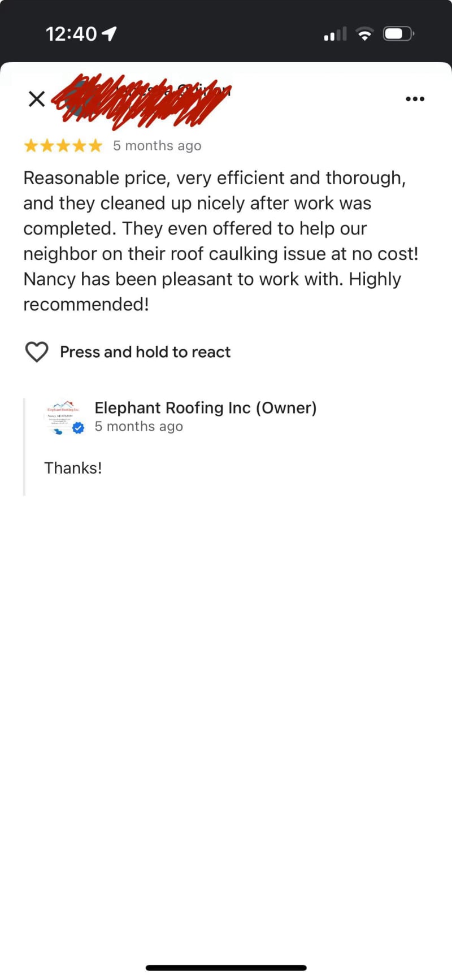This screenshot has width=452, height=980.
Task: Close the review with the X icon
Action: [x=37, y=99]
